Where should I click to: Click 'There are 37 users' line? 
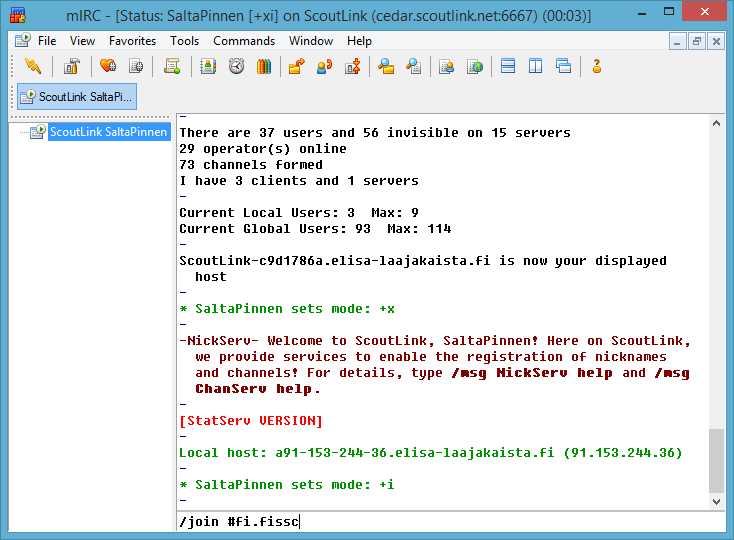(375, 133)
